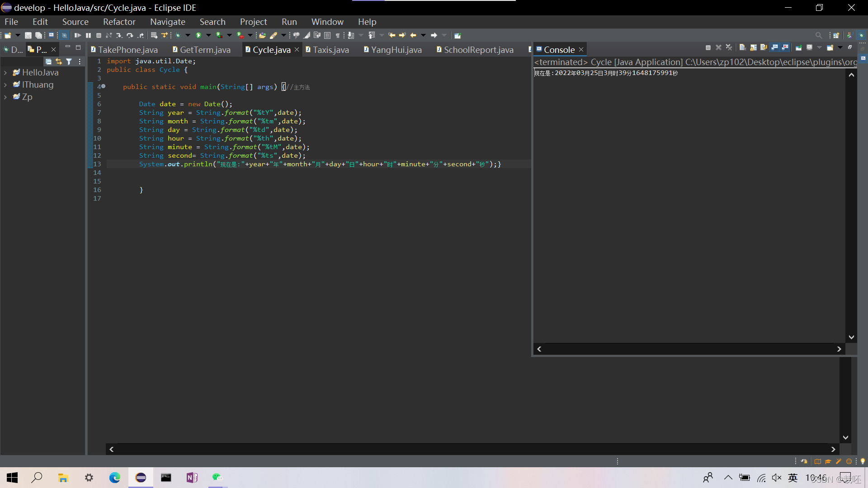Screen dimensions: 868x488
Task: Click the green Run button in toolbar
Action: tap(198, 35)
